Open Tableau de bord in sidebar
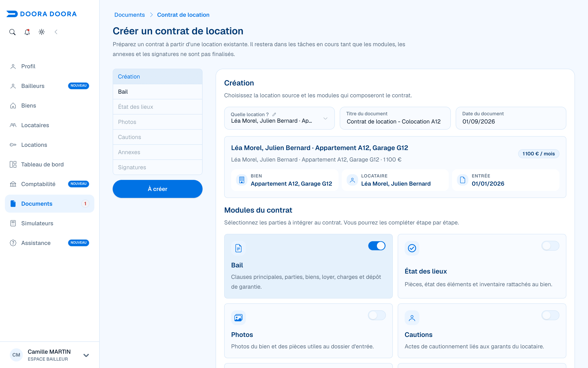The height and width of the screenshot is (368, 588). tap(50, 165)
